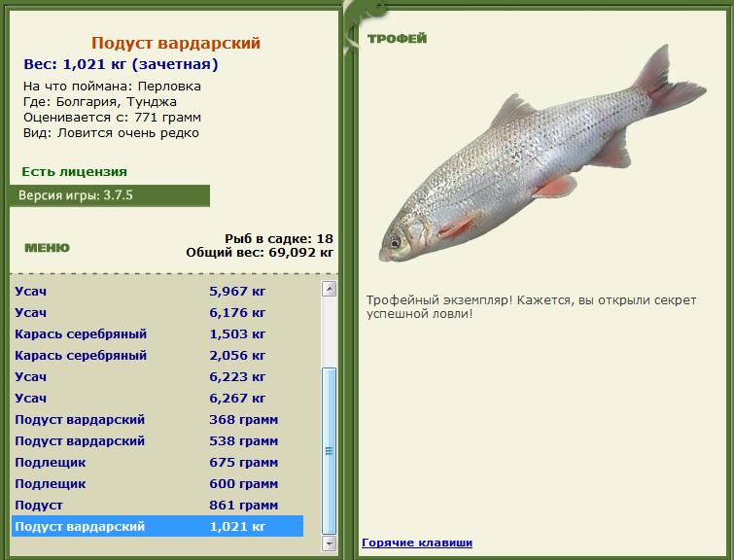Viewport: 734px width, 560px height.
Task: Click the Трофейный экземпляр message text
Action: point(532,306)
